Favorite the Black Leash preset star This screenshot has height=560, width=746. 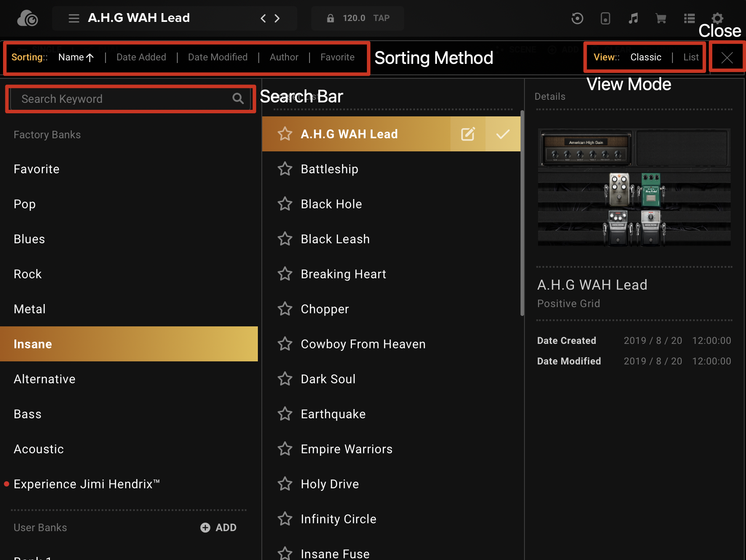[285, 239]
